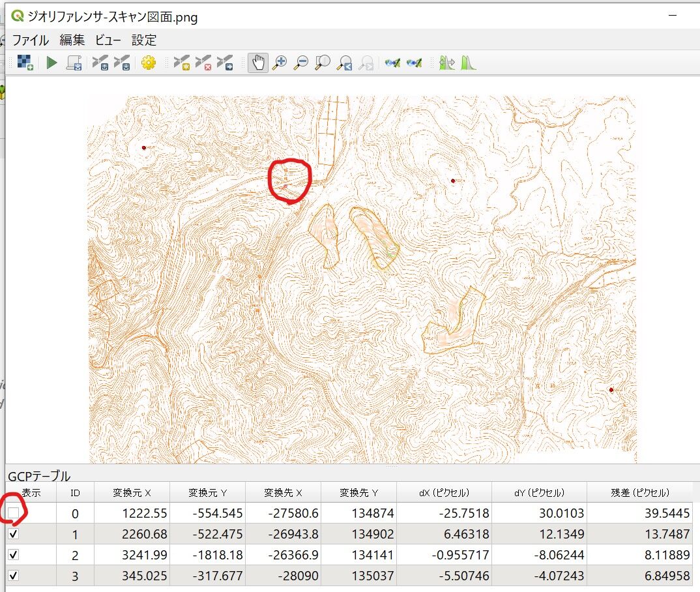Image resolution: width=700 pixels, height=592 pixels.
Task: Select the cell with value -26943.8
Action: (x=283, y=534)
